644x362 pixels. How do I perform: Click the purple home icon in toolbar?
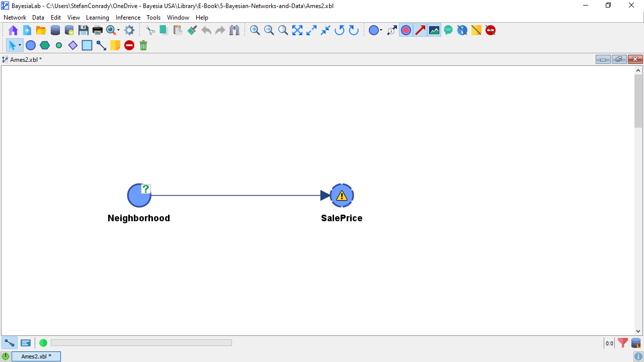tap(13, 30)
